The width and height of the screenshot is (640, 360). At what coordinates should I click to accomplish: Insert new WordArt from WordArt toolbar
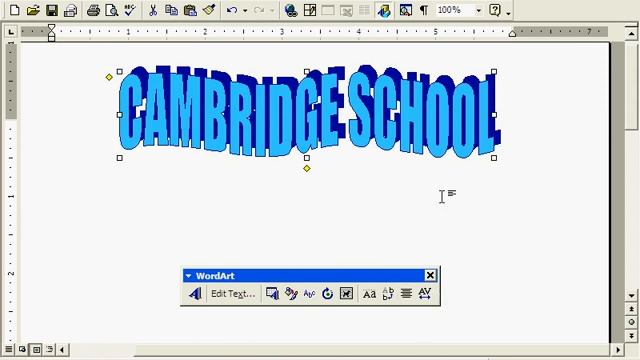pos(195,293)
